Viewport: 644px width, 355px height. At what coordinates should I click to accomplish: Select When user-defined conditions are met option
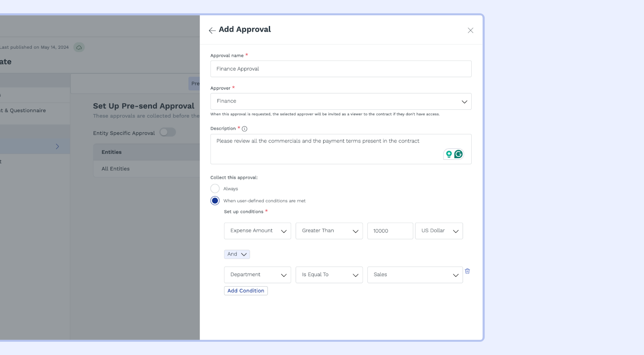[x=215, y=201]
